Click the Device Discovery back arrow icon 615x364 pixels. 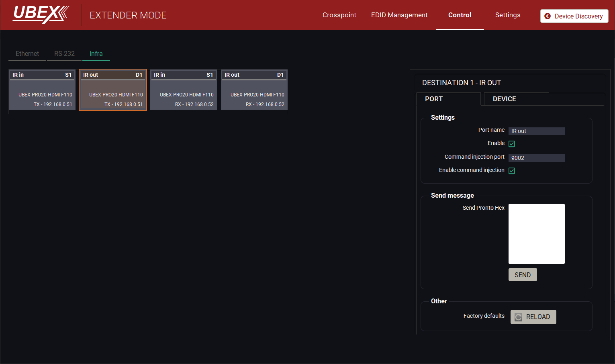[x=547, y=16]
